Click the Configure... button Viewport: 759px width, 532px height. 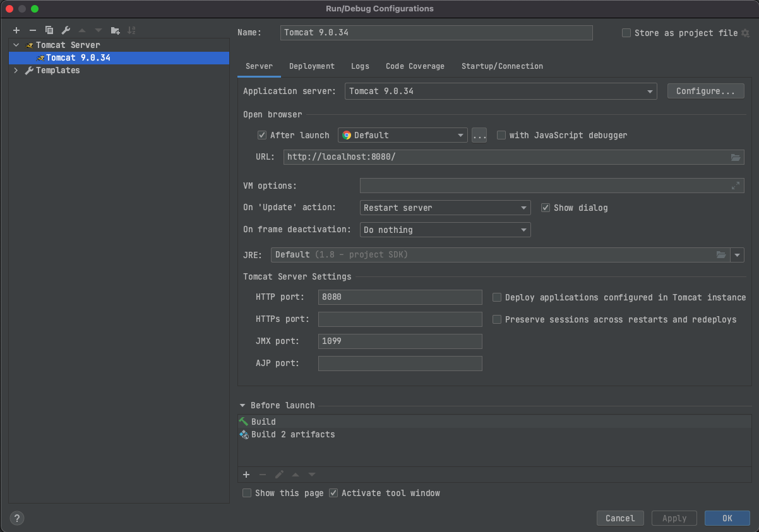(705, 92)
